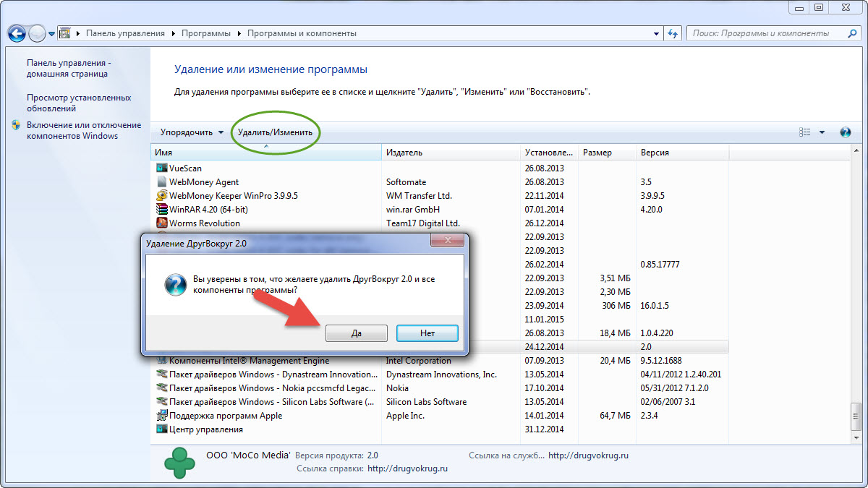The width and height of the screenshot is (868, 488).
Task: Click version '9.5.12.1688' cell
Action: [663, 361]
